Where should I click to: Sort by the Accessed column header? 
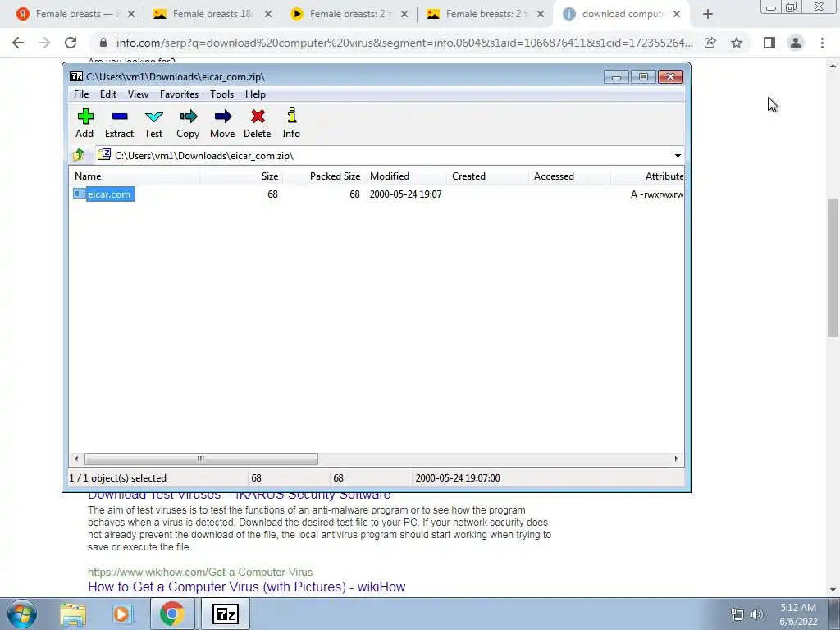point(570,176)
